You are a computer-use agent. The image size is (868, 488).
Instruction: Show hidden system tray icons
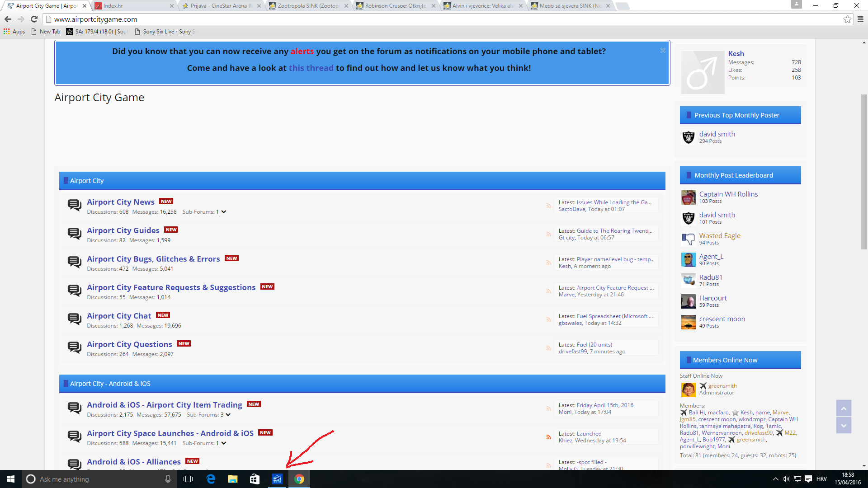point(776,479)
